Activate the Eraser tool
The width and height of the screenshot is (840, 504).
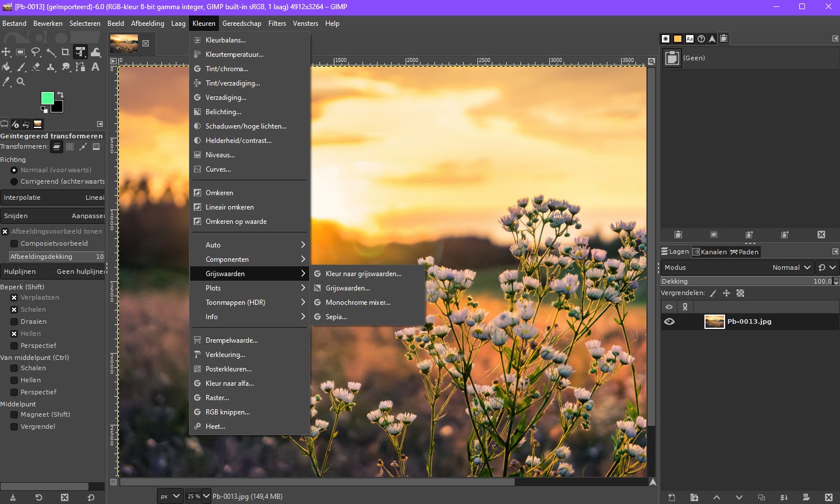[36, 67]
